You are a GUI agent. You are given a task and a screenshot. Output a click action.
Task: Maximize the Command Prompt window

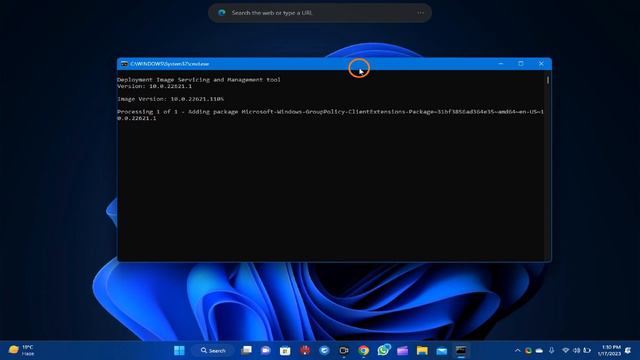[521, 64]
